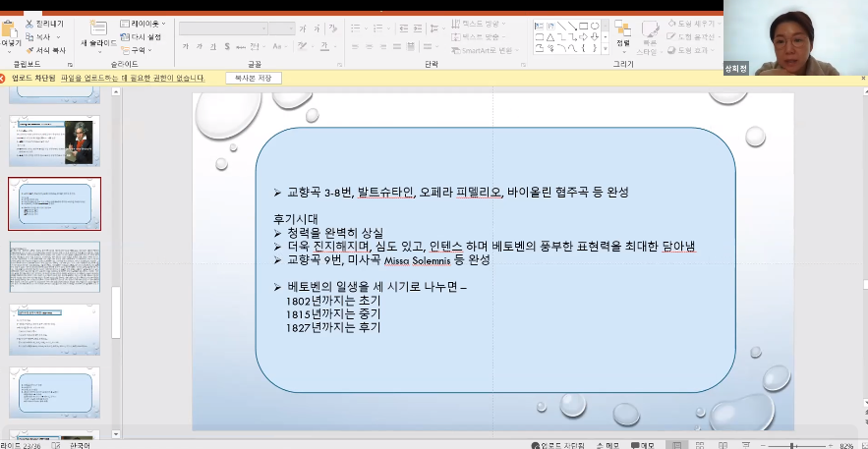Viewport: 868px width, 449px height.
Task: Select the Beethoven portrait slide thumbnail
Action: [x=55, y=141]
